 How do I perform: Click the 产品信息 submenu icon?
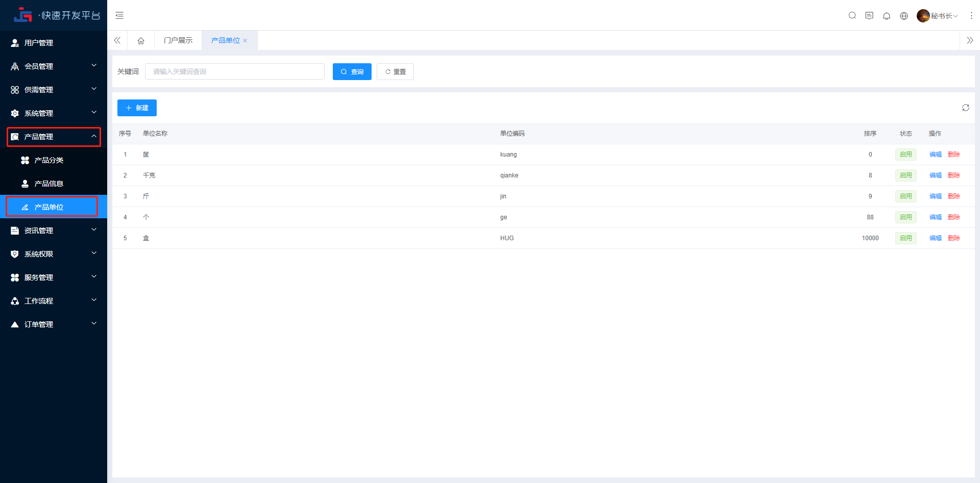24,184
